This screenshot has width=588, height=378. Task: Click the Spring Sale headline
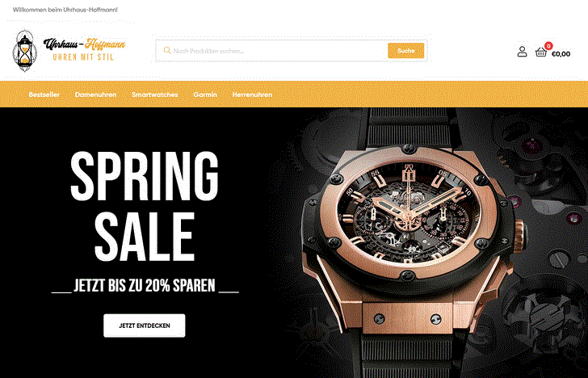145,206
